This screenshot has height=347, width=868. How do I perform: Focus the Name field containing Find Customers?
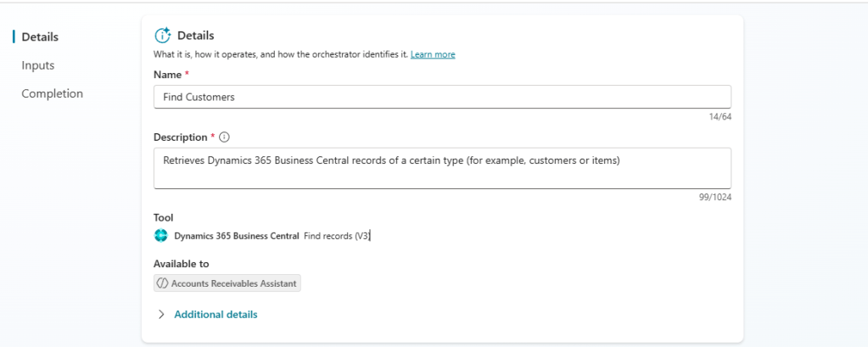point(441,97)
